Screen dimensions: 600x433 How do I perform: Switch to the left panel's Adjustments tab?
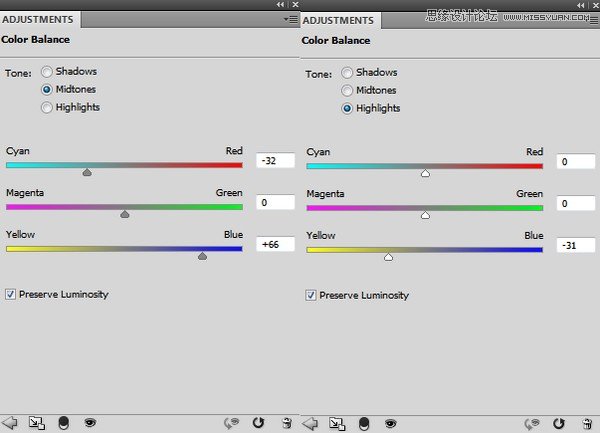[x=38, y=19]
